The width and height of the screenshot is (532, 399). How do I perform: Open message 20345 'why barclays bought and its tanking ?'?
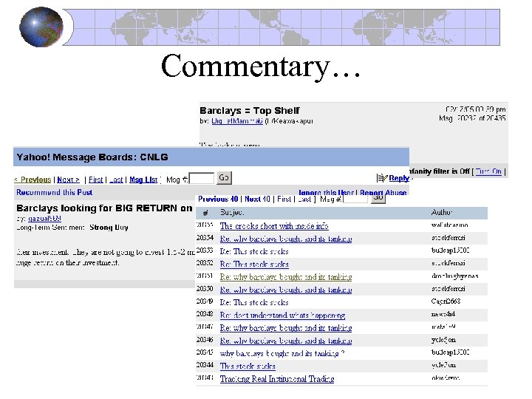pyautogui.click(x=282, y=353)
